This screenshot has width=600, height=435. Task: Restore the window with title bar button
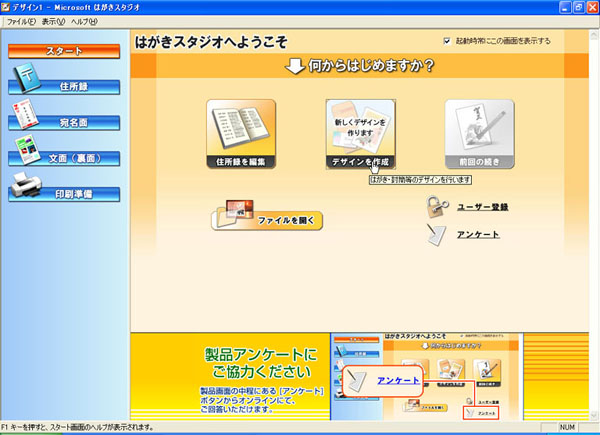[579, 7]
